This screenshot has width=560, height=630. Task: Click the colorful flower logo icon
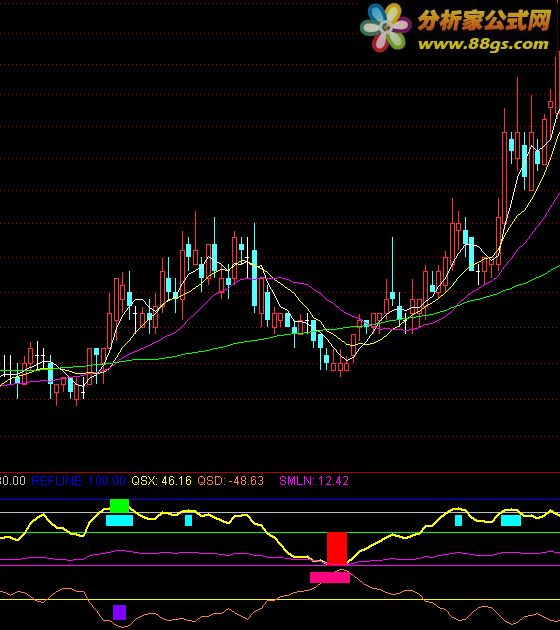[x=385, y=28]
